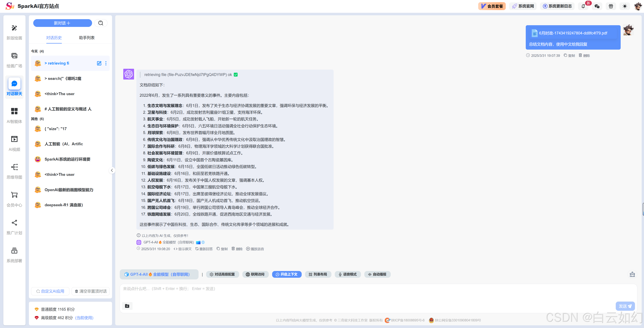Toggle the light/dark theme sun icon
Image resolution: width=644 pixels, height=328 pixels.
click(x=625, y=6)
